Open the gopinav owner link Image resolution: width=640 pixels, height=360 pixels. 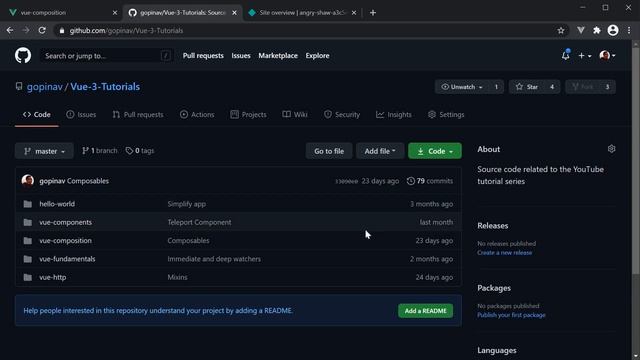click(x=44, y=87)
